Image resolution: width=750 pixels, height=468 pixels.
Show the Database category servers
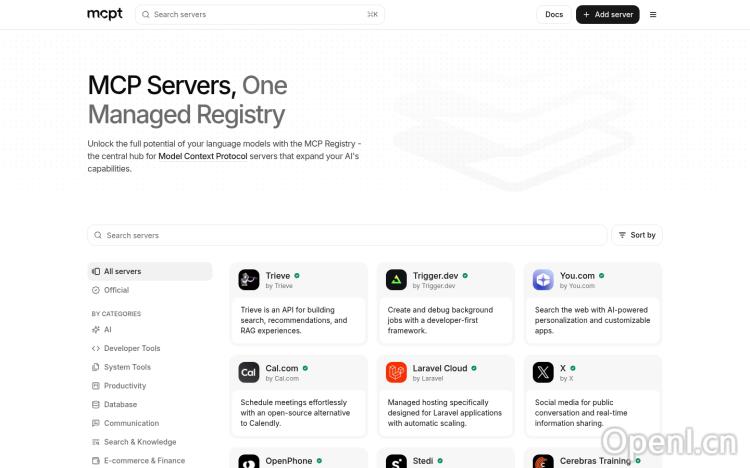pyautogui.click(x=120, y=404)
